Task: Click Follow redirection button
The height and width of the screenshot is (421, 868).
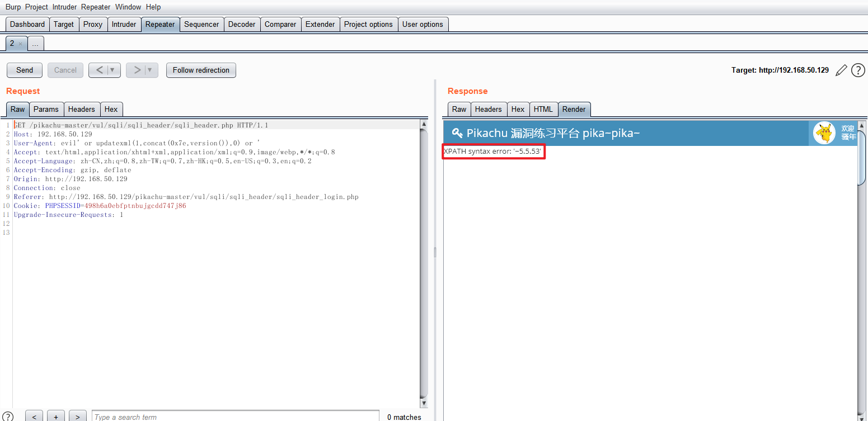Action: click(x=201, y=70)
